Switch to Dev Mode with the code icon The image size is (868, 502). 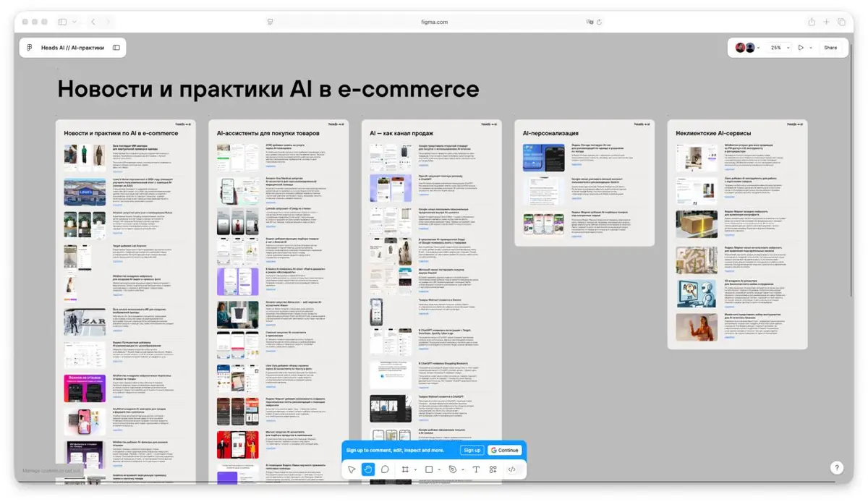click(x=512, y=469)
